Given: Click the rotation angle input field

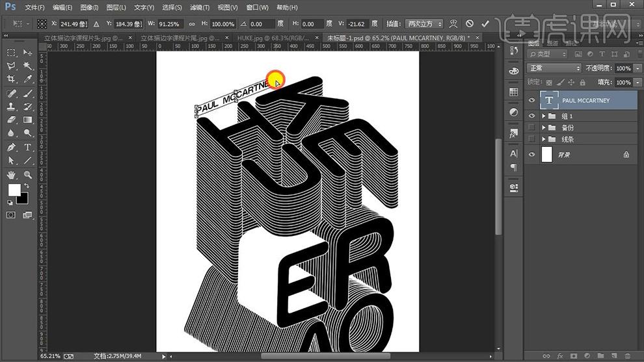Looking at the screenshot, I should [x=262, y=24].
